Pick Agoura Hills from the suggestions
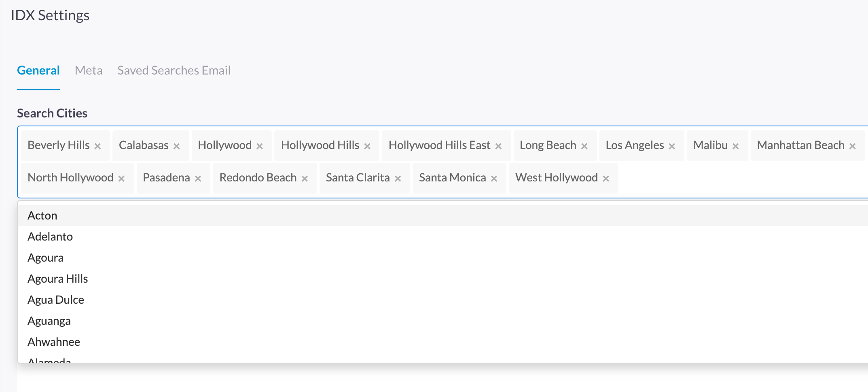 tap(57, 279)
